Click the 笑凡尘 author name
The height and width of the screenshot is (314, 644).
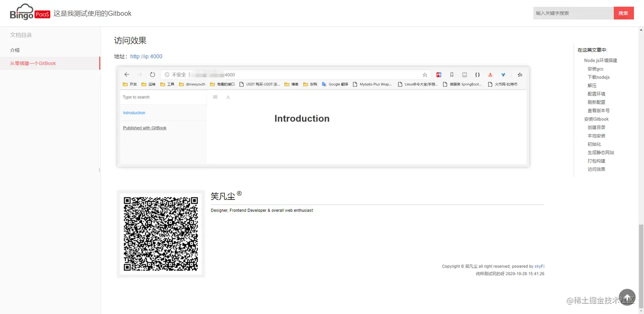223,196
